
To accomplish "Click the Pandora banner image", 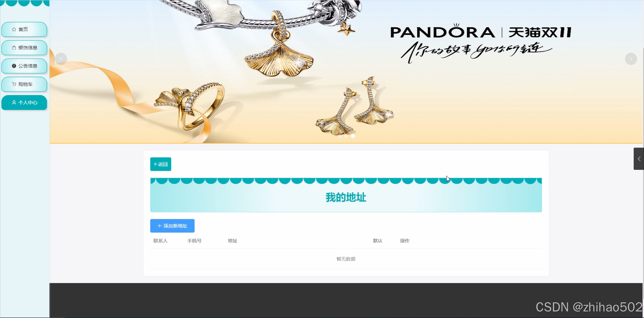I will tap(346, 72).
